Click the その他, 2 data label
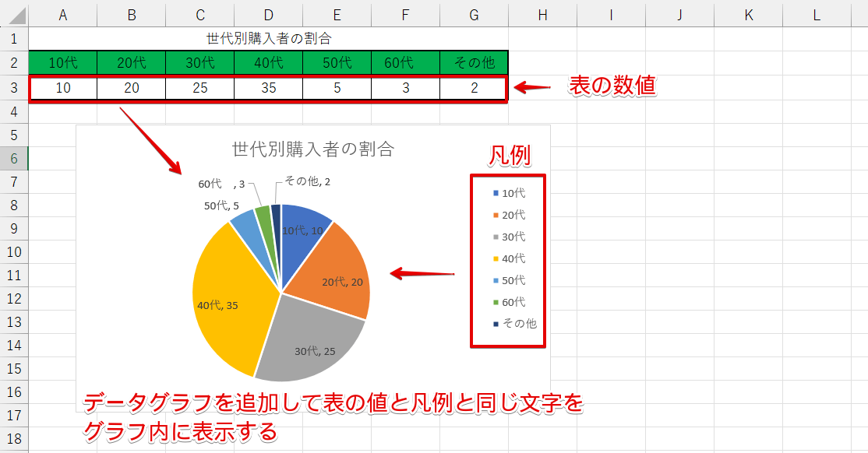The height and width of the screenshot is (453, 868). [x=307, y=181]
